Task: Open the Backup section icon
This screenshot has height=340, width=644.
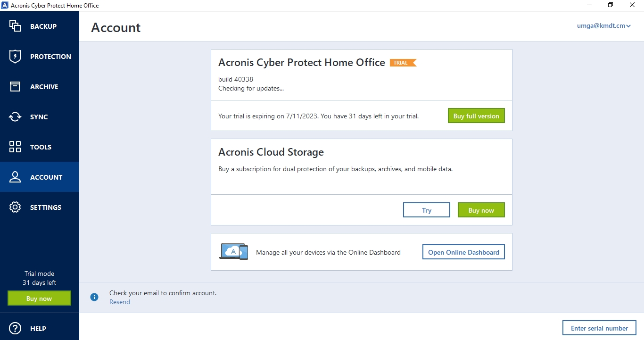Action: click(x=15, y=26)
